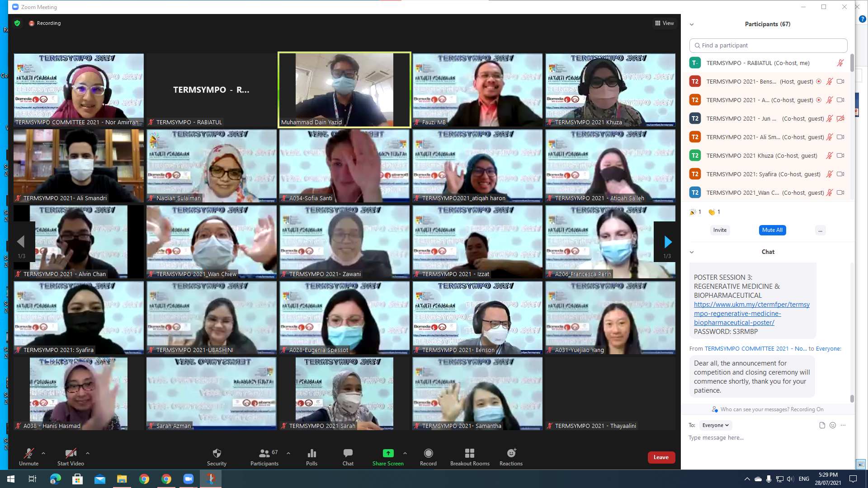Open the Polls icon
This screenshot has height=488, width=868.
311,453
